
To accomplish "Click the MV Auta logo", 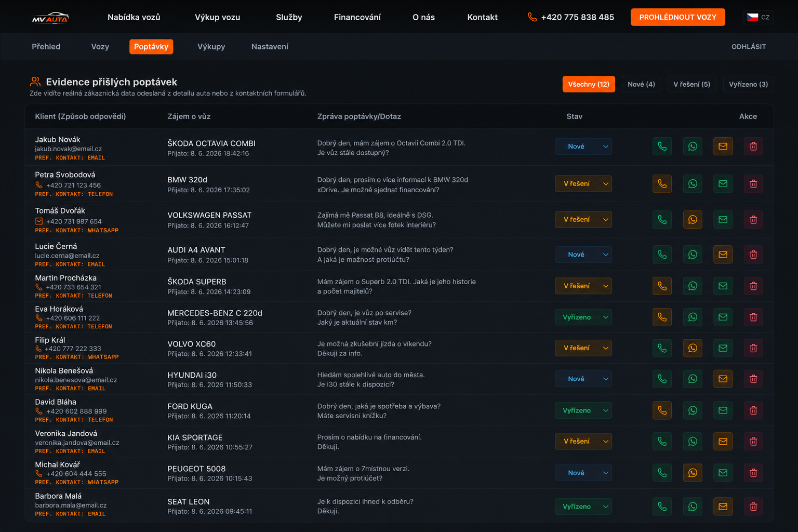I will 50,18.
